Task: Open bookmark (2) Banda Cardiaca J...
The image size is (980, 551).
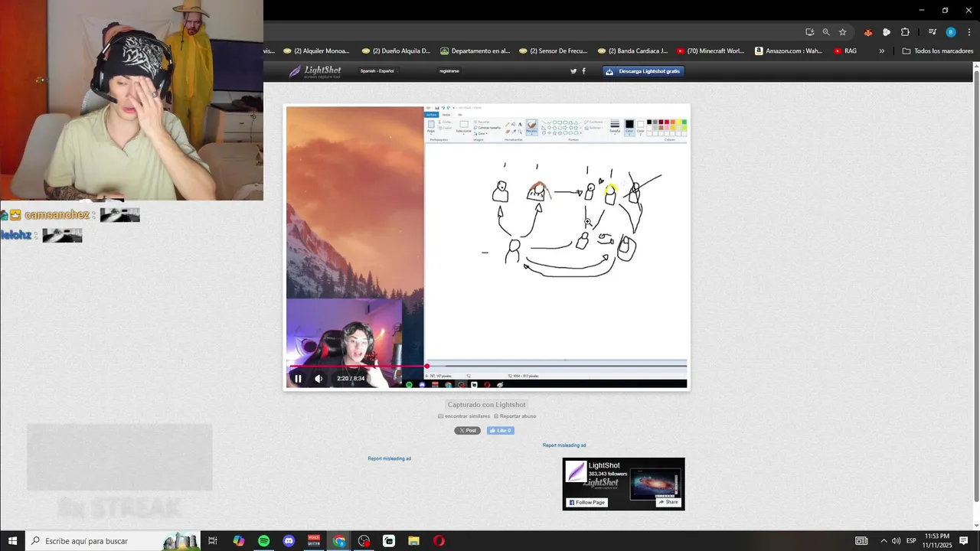Action: click(632, 51)
